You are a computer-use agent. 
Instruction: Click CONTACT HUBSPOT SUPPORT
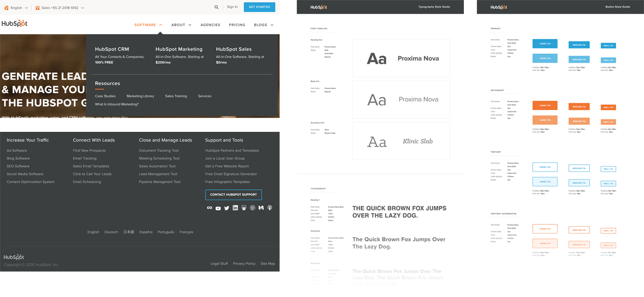coord(233,195)
